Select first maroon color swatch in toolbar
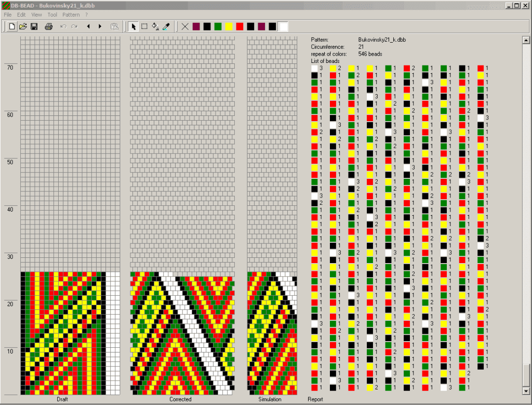Viewport: 532px width, 405px height. pos(196,27)
